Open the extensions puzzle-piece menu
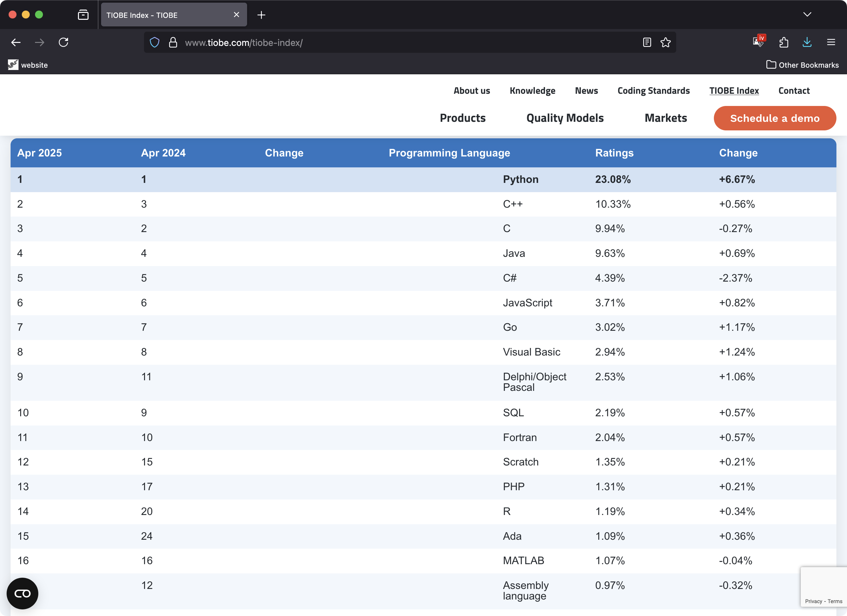847x616 pixels. pyautogui.click(x=784, y=43)
